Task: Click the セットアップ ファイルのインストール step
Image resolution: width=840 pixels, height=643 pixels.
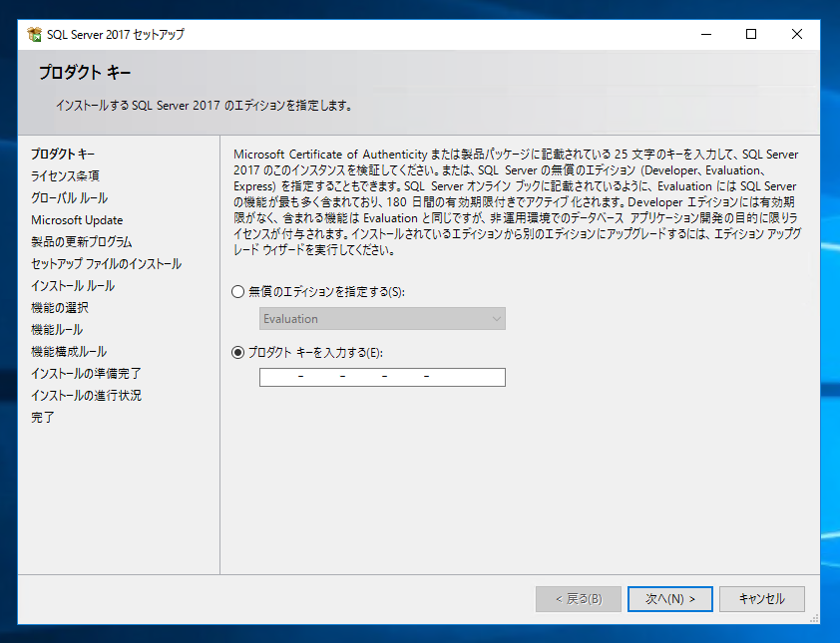Action: 106,264
